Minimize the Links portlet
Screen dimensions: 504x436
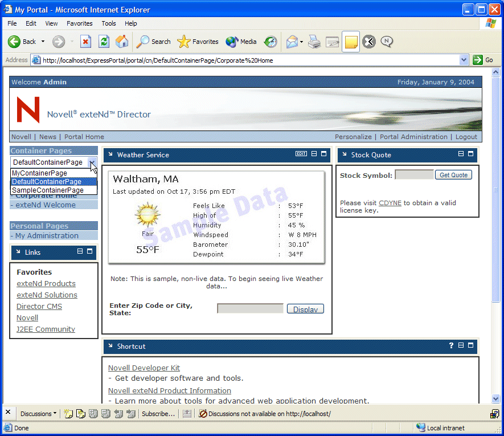tap(79, 252)
